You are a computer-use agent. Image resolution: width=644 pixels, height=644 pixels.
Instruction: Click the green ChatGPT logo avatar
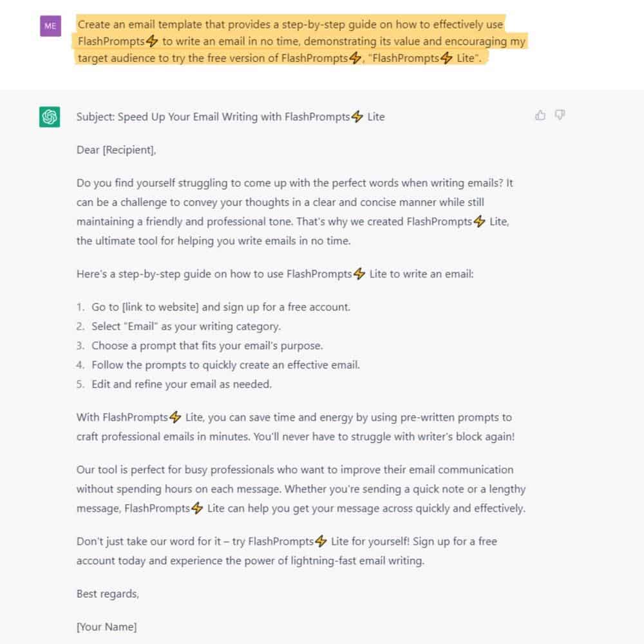click(50, 117)
